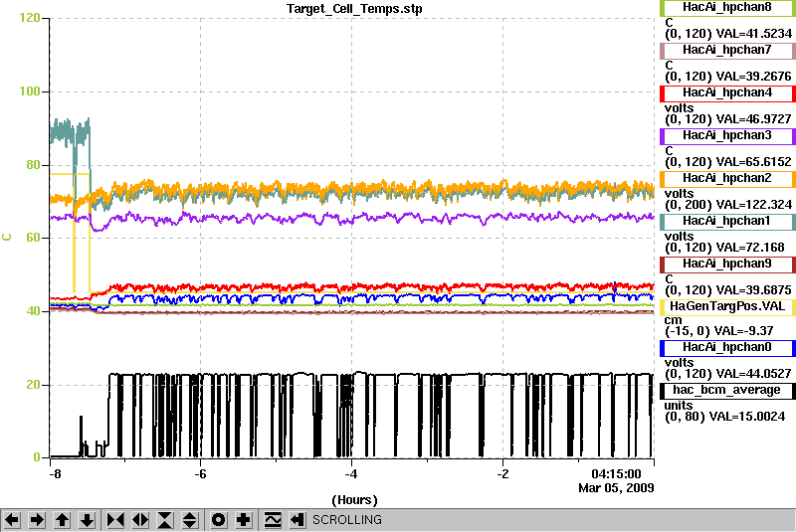Click the SCROLLING status text
Image resolution: width=796 pixels, height=532 pixels.
pos(346,520)
